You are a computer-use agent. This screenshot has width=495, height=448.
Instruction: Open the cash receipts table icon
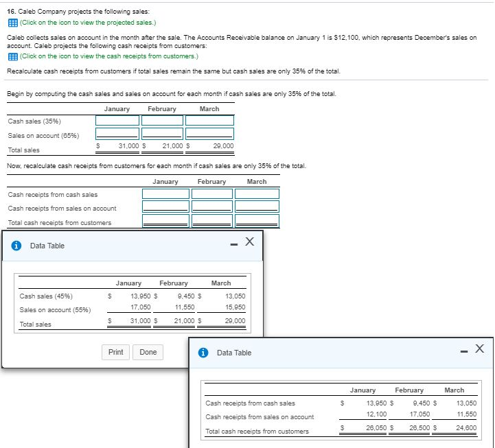pos(12,56)
